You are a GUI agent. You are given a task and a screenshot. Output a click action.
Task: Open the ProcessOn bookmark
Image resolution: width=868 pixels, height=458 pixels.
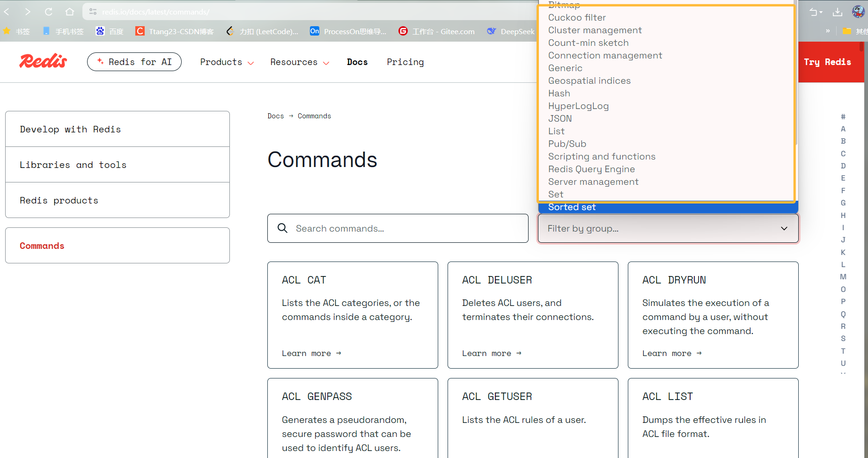pos(348,31)
